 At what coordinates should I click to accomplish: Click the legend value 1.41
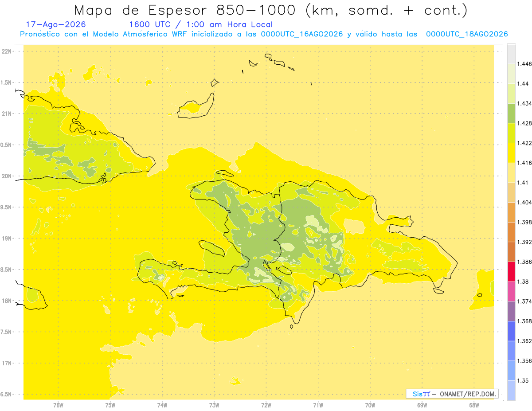click(x=523, y=183)
